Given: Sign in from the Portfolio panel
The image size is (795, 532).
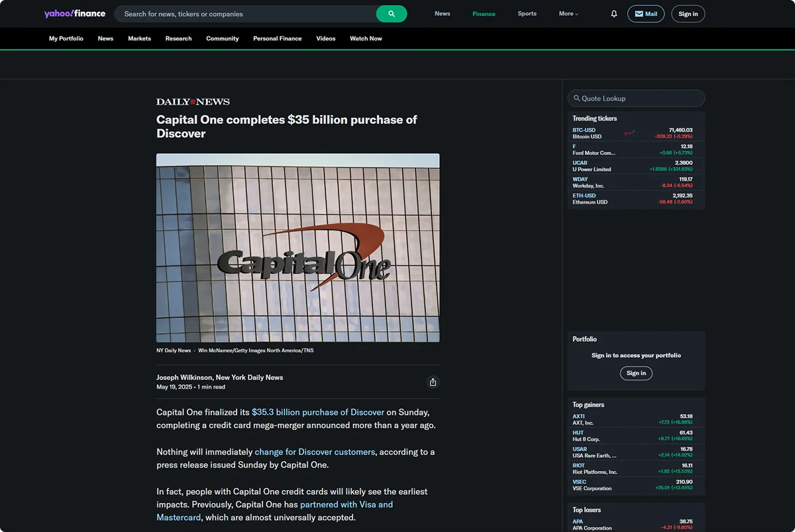Looking at the screenshot, I should (x=635, y=373).
